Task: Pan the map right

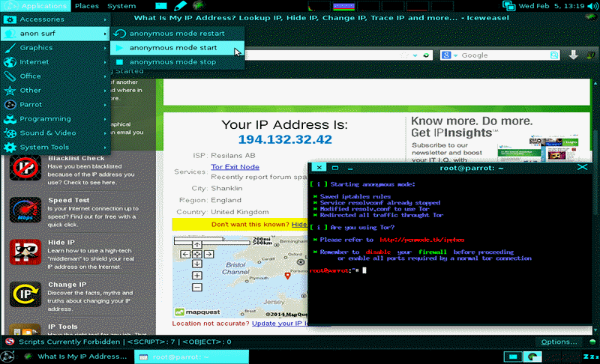Action: click(209, 254)
